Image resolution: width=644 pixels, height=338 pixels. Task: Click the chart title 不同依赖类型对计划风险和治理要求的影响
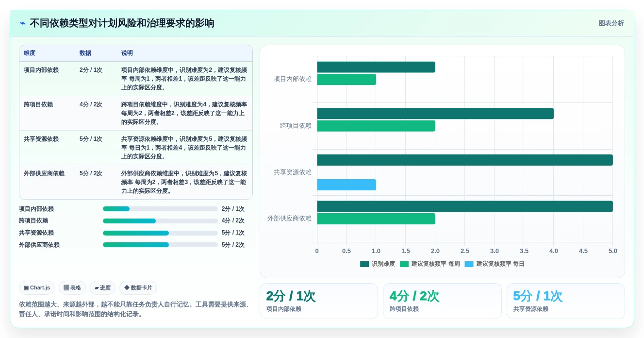coord(122,23)
